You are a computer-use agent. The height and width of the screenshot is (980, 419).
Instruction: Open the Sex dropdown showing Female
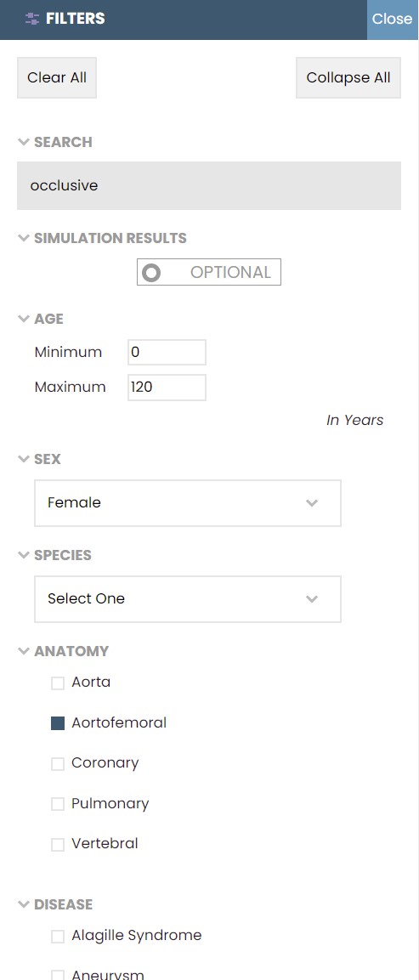point(188,503)
